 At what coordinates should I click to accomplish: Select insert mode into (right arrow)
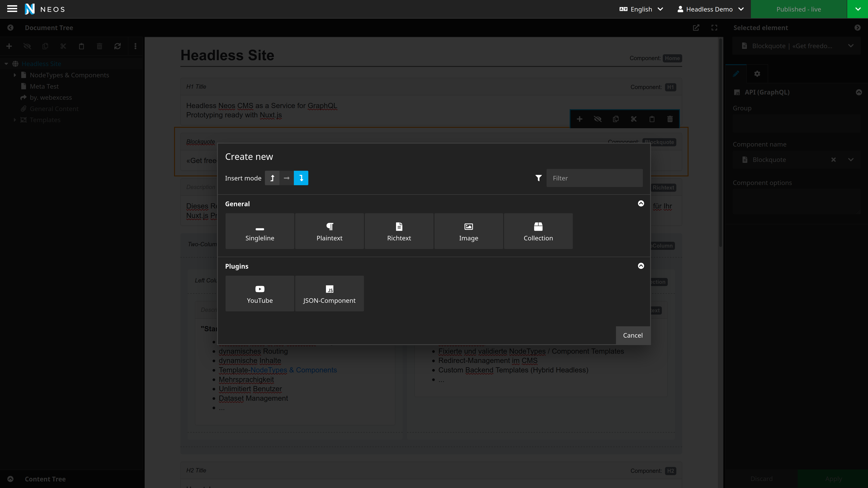(286, 178)
